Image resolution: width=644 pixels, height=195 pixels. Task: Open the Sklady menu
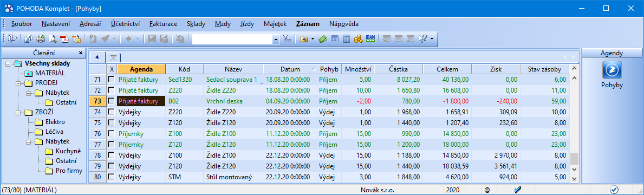196,24
